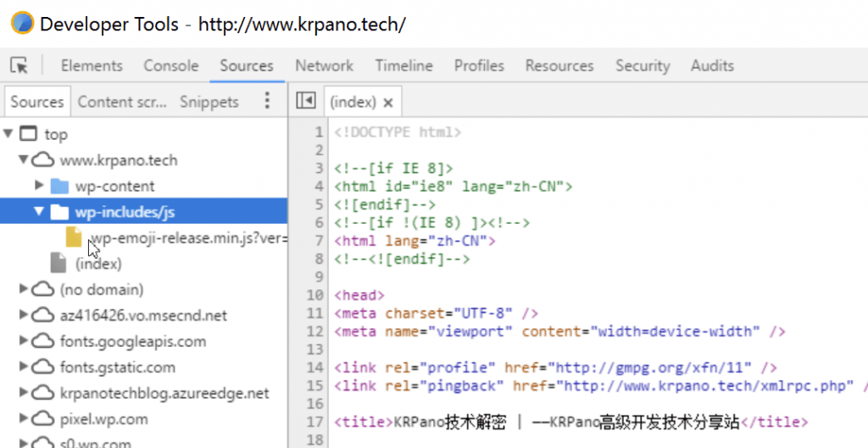
Task: Activate the inspect element picker icon
Action: click(19, 66)
